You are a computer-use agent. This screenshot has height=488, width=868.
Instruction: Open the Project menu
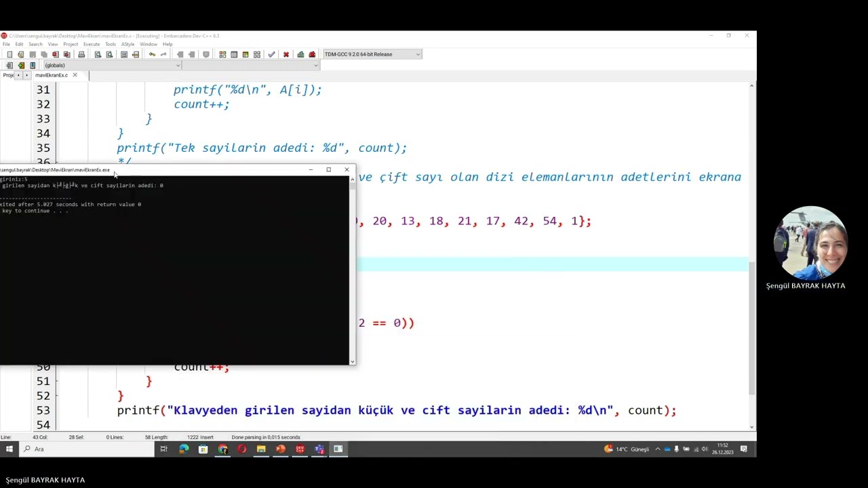(x=71, y=44)
